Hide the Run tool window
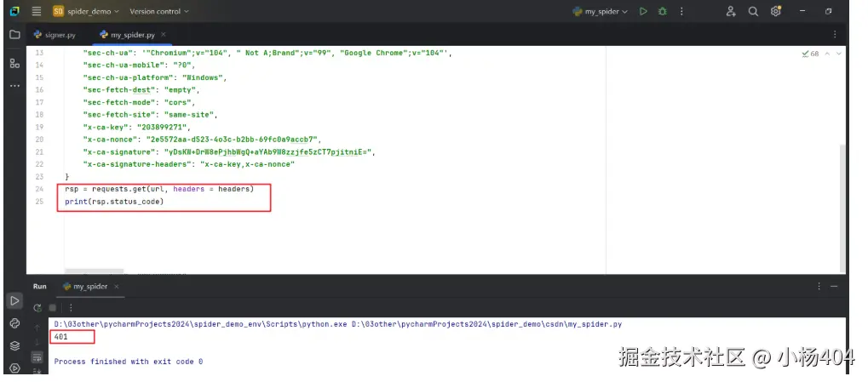Viewport: 868px width, 382px height. coord(834,287)
